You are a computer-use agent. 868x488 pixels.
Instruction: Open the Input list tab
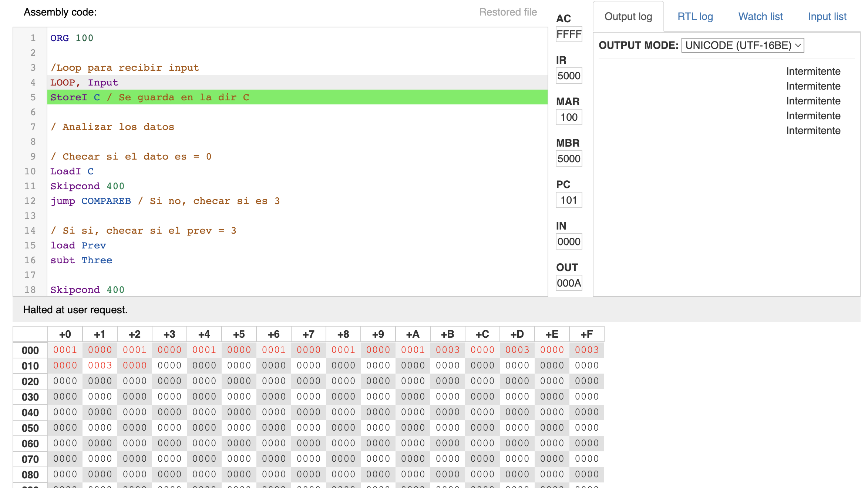click(827, 17)
